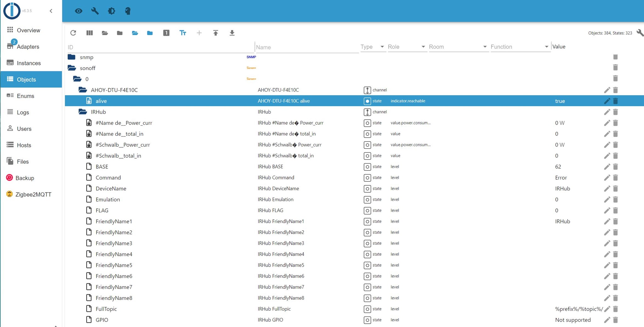Collapse the IRHub channel folder
The width and height of the screenshot is (644, 327).
pos(83,112)
